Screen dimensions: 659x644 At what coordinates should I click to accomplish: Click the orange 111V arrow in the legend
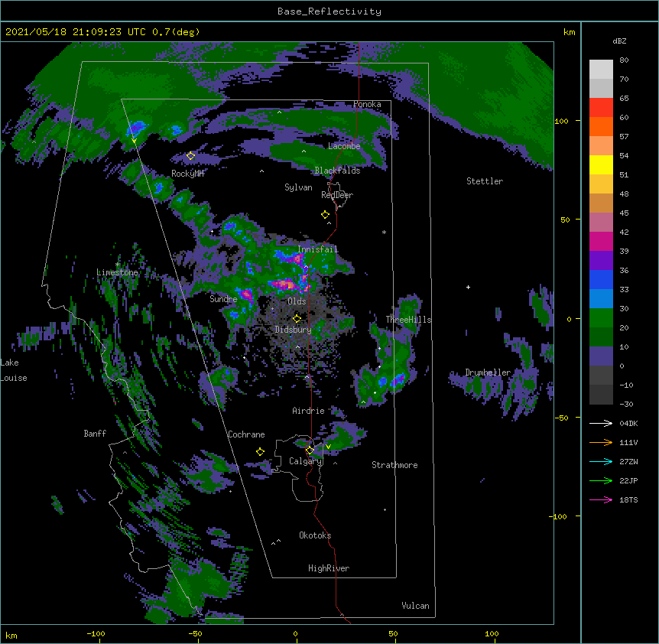pyautogui.click(x=601, y=442)
